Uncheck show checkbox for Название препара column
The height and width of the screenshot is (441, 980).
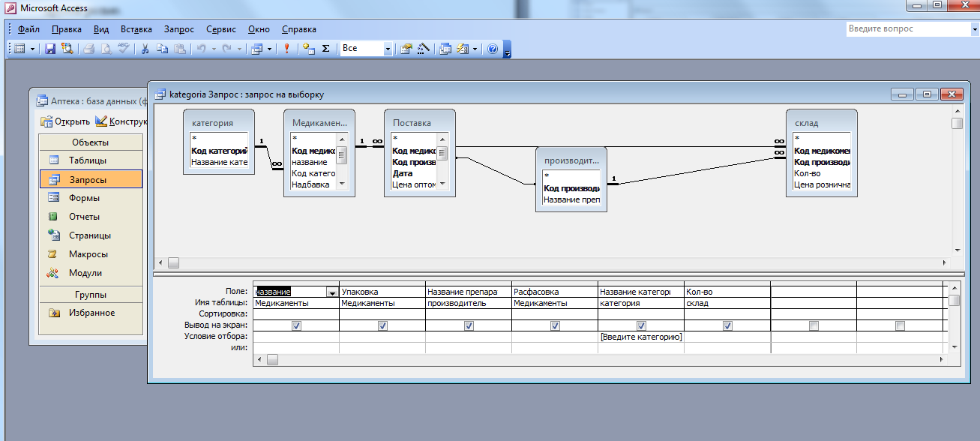469,326
